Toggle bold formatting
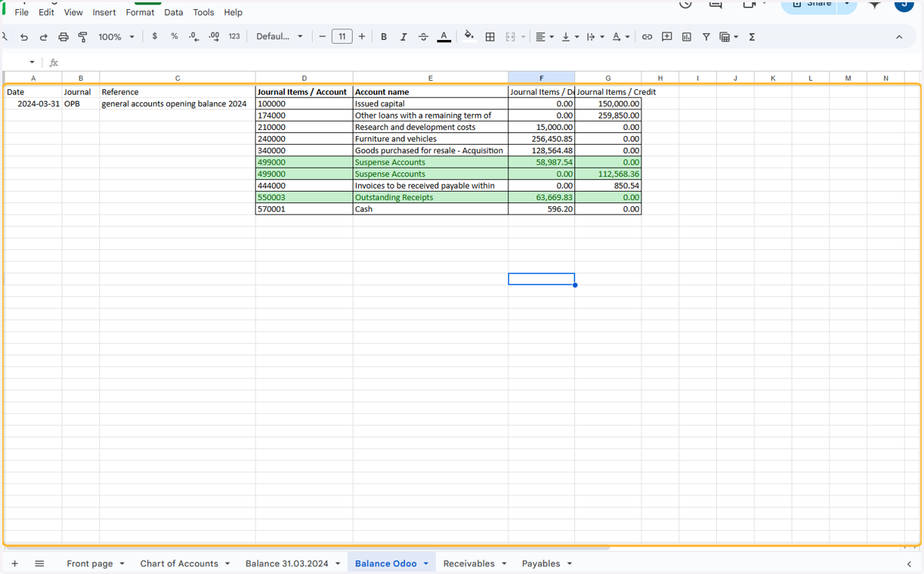Viewport: 924px width, 574px height. click(x=383, y=36)
